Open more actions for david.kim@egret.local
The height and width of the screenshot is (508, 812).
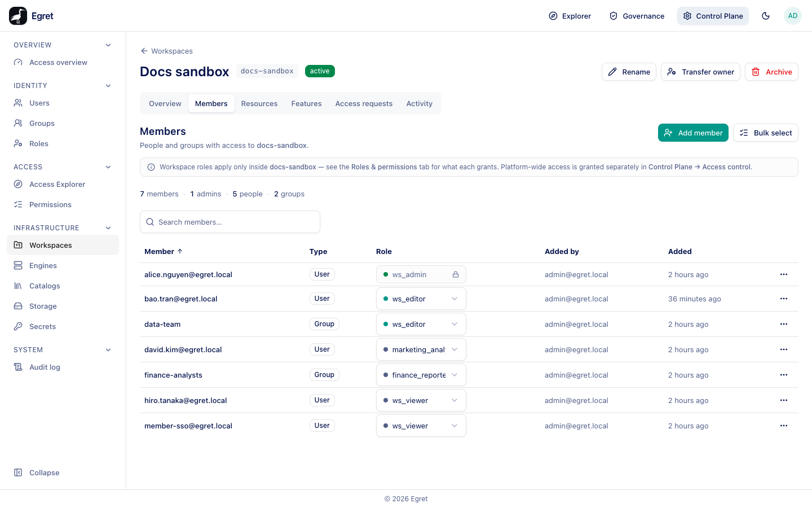784,349
